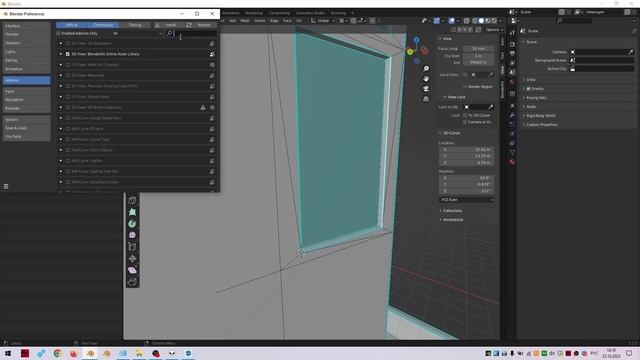Click the green Y axis on navigation gizmo
This screenshot has width=640, height=360.
coord(410,52)
